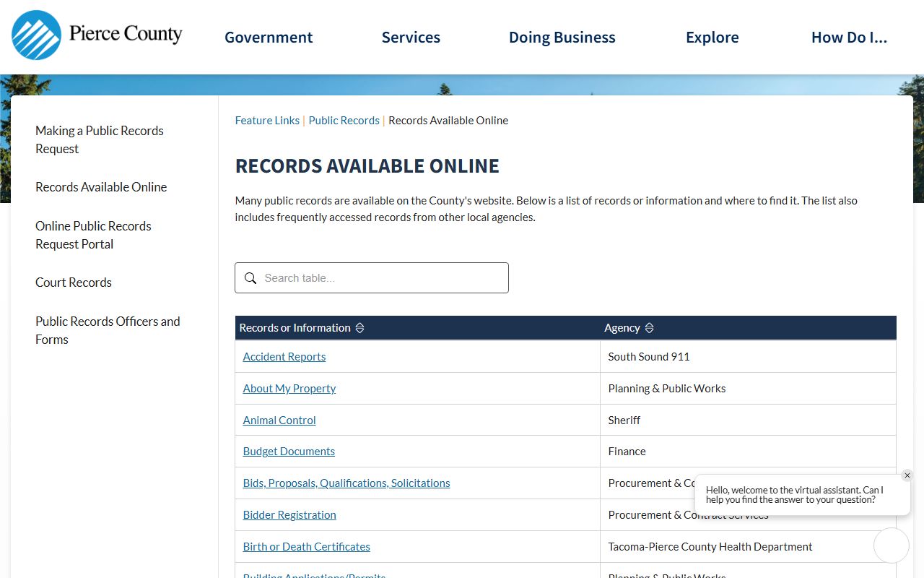Open the How Do I... menu

pyautogui.click(x=849, y=38)
